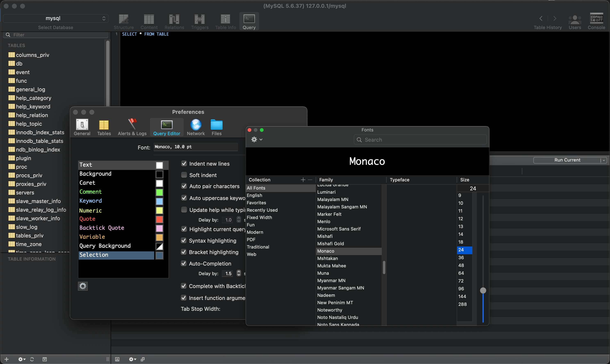This screenshot has width=610, height=364.
Task: Disable Syntax highlighting checkbox
Action: [184, 240]
